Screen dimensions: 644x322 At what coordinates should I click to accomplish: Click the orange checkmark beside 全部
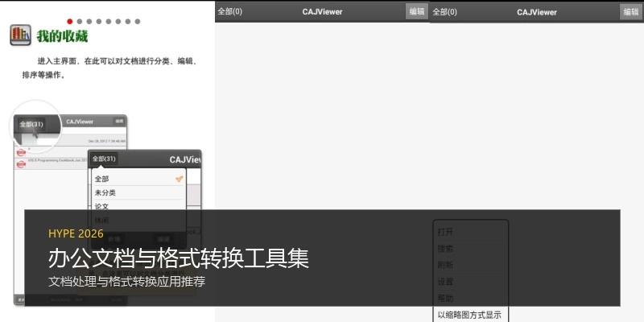click(x=179, y=179)
